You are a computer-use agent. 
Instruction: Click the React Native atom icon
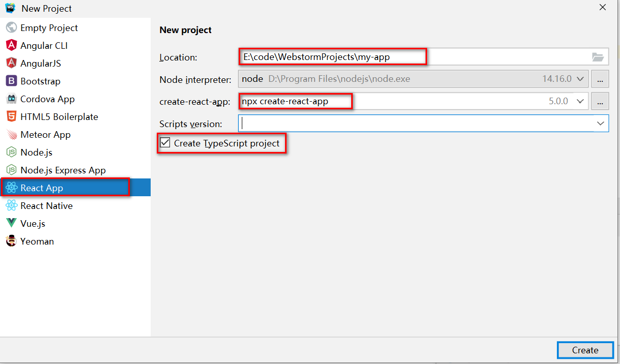click(x=11, y=205)
